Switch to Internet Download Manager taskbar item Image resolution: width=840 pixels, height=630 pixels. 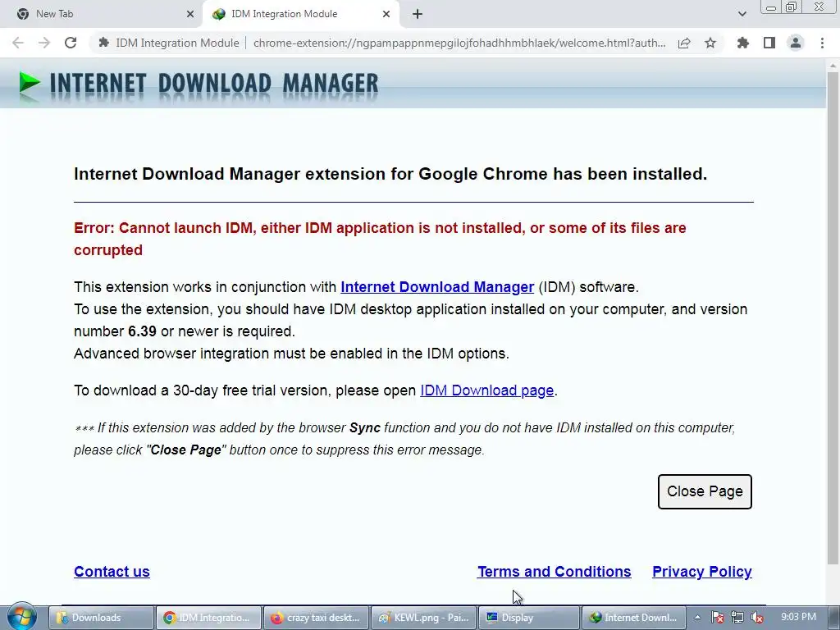click(x=634, y=618)
